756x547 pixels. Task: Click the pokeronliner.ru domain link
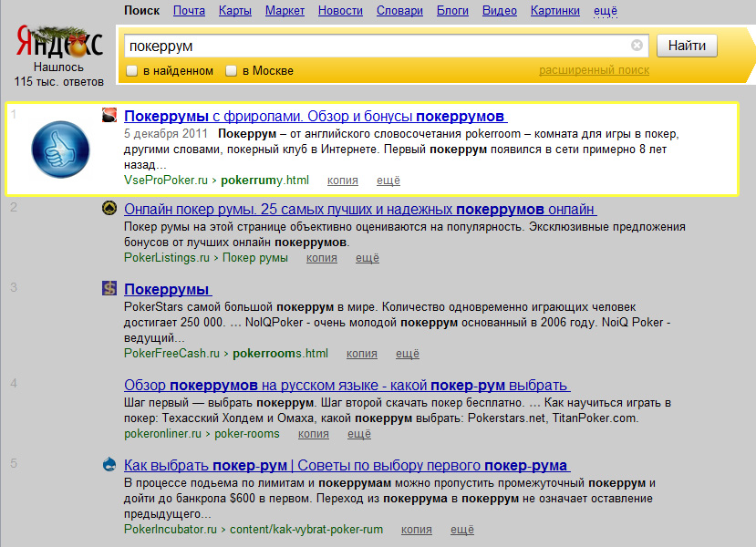point(162,434)
